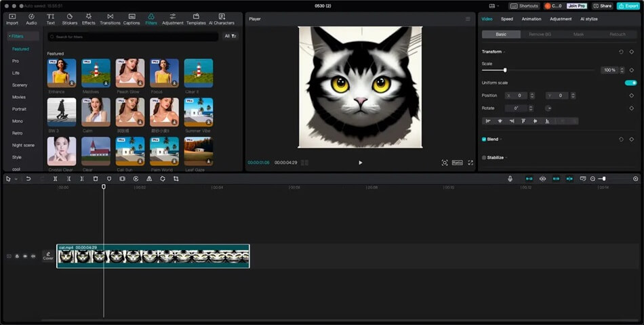Select the Retouch sub-tab

pos(617,35)
